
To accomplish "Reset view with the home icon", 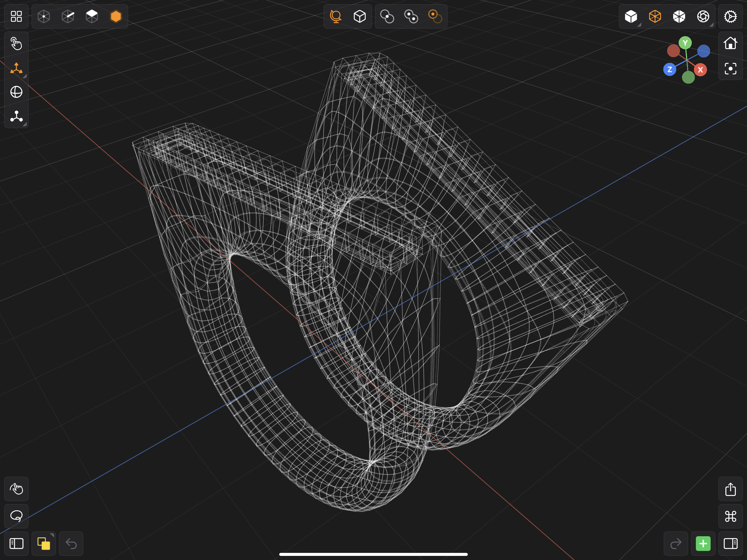I will pyautogui.click(x=730, y=43).
